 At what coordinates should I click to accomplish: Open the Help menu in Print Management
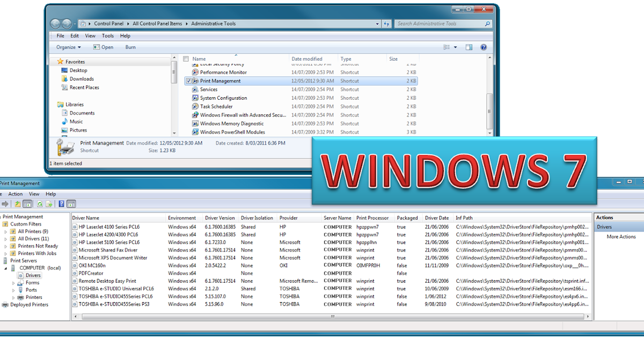[51, 194]
